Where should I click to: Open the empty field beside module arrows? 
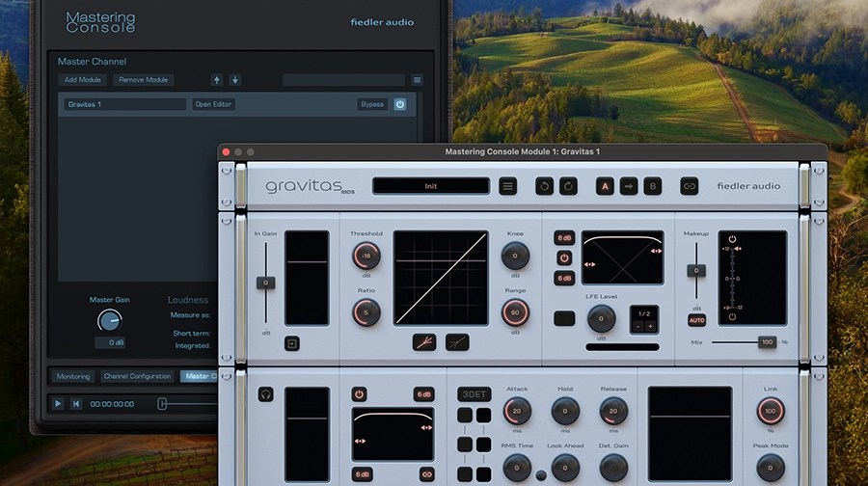pos(343,80)
